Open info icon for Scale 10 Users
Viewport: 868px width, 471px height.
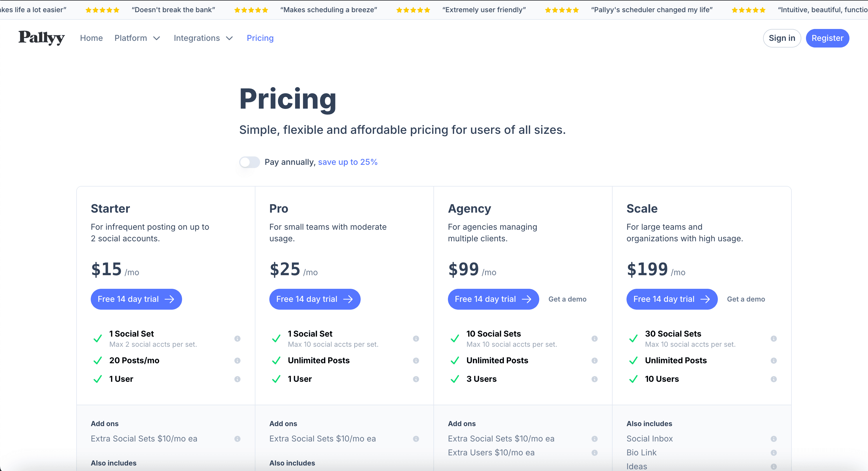pyautogui.click(x=774, y=379)
